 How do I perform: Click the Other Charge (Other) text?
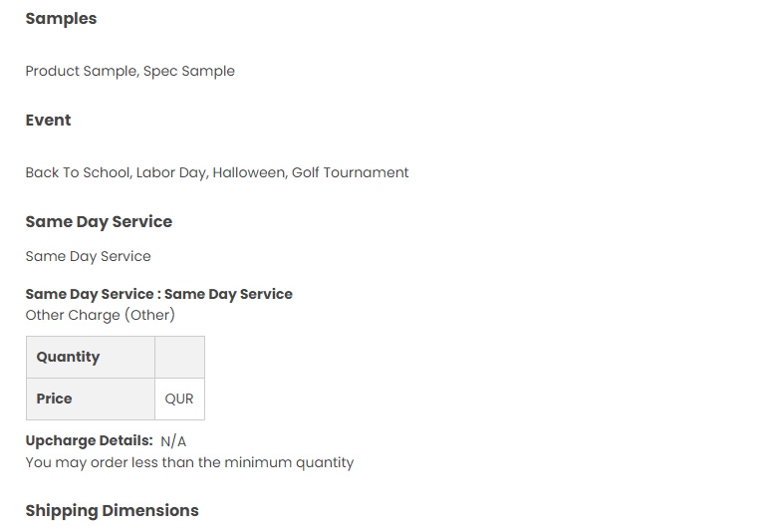tap(100, 315)
